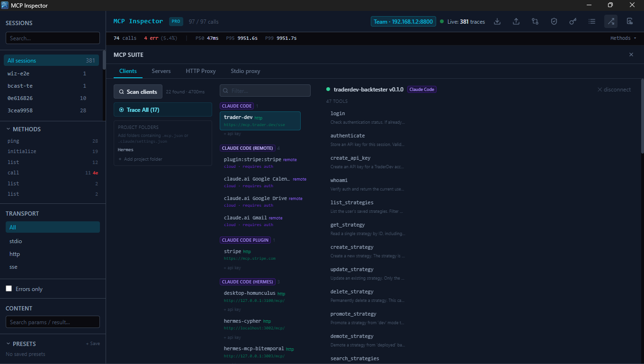Open the Methods dropdown
Screen dimensions: 644x364
click(623, 38)
